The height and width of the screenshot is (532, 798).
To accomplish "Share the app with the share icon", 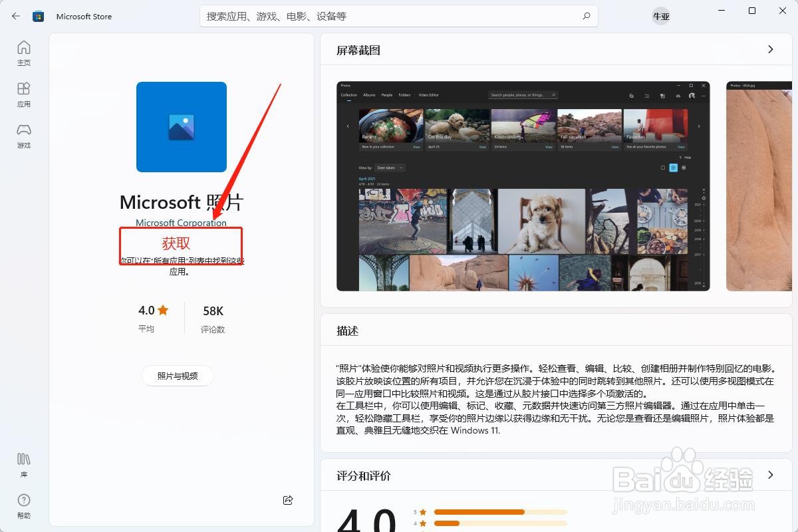I will [288, 500].
